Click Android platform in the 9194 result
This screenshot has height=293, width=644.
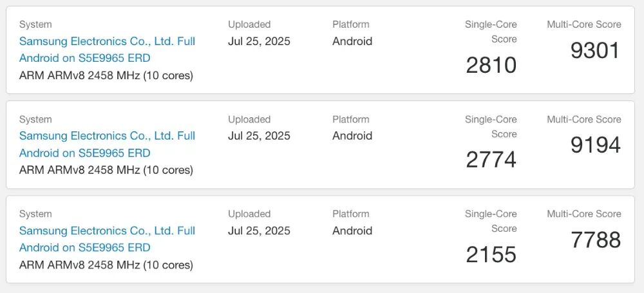352,136
